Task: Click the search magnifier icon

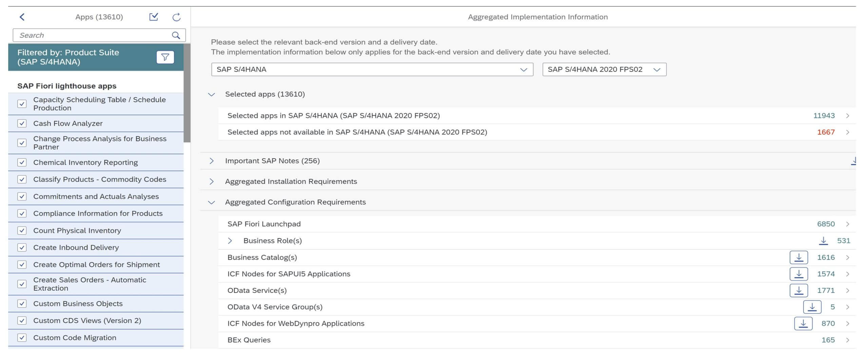Action: 176,35
